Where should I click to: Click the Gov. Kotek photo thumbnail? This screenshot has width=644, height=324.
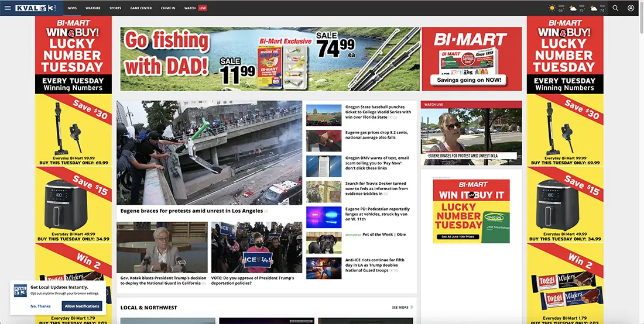[162, 248]
